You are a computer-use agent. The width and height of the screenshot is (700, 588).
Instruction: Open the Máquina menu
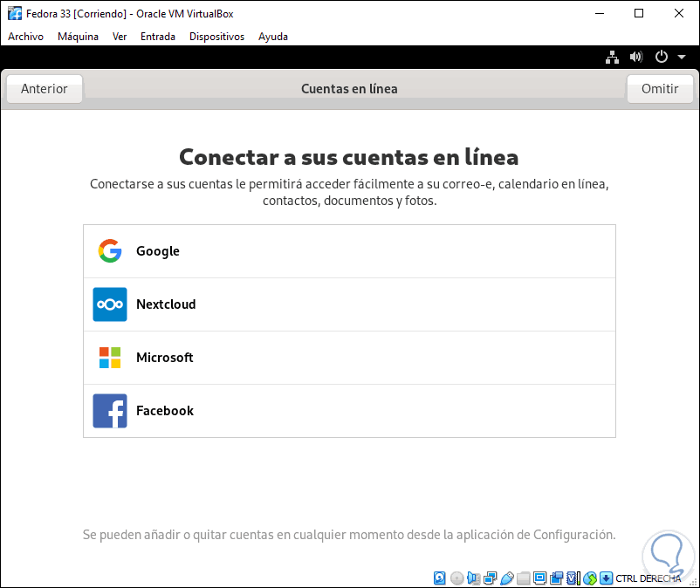[78, 37]
